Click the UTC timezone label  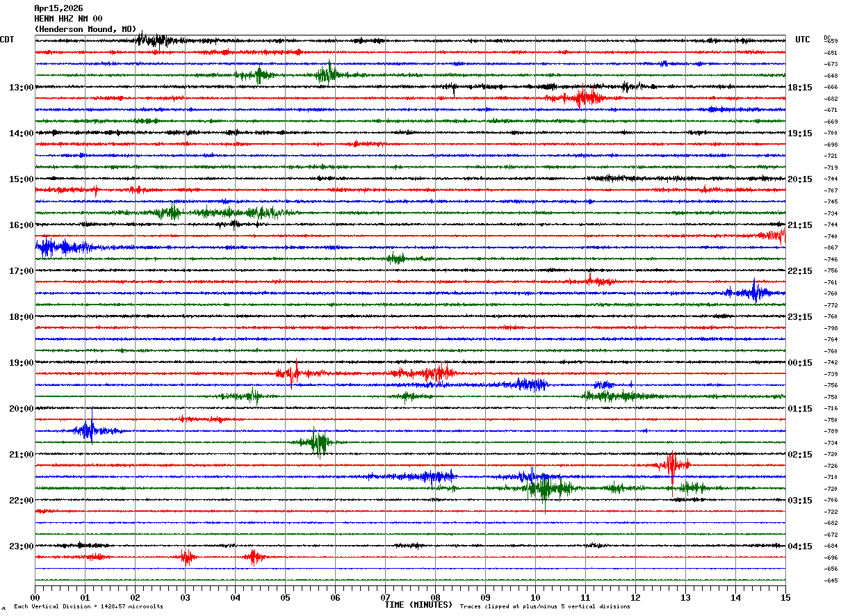point(803,40)
